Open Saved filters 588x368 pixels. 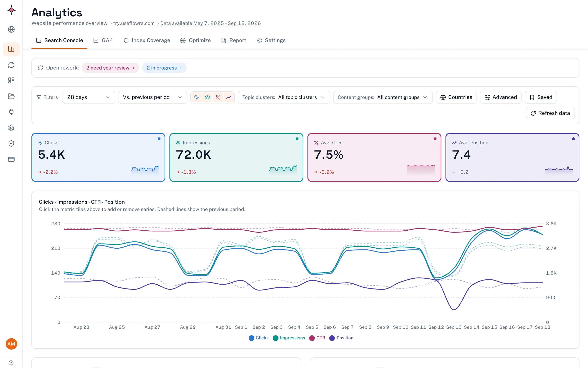(x=541, y=97)
